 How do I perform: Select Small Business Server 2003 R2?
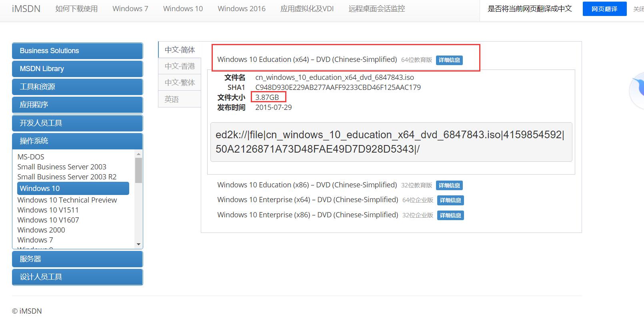67,177
